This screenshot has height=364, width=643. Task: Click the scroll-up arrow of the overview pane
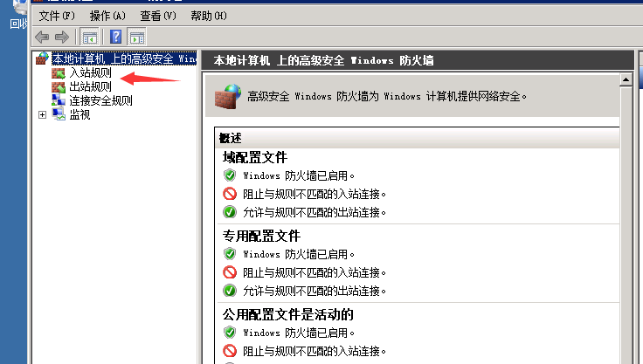626,80
